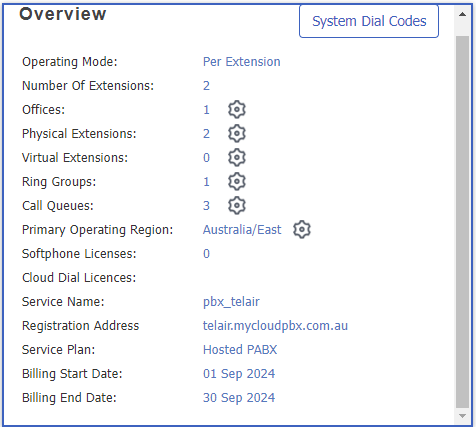Click the Overview heading
The height and width of the screenshot is (427, 476).
(x=63, y=14)
